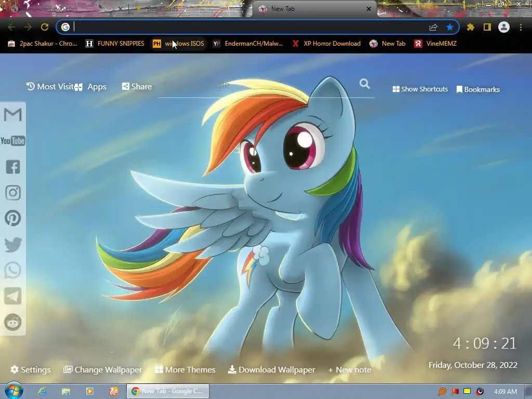Viewport: 532px width, 399px height.
Task: Open the theme Settings
Action: pos(31,369)
